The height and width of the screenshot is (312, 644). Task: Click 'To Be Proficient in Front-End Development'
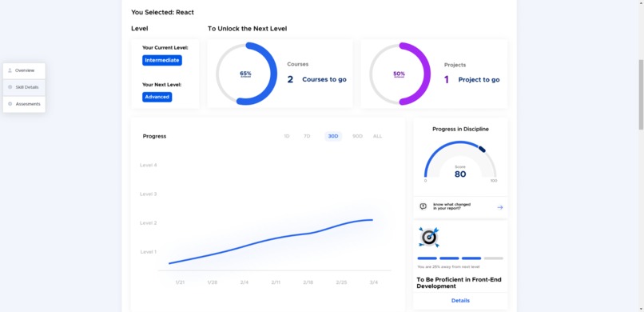[x=459, y=283]
